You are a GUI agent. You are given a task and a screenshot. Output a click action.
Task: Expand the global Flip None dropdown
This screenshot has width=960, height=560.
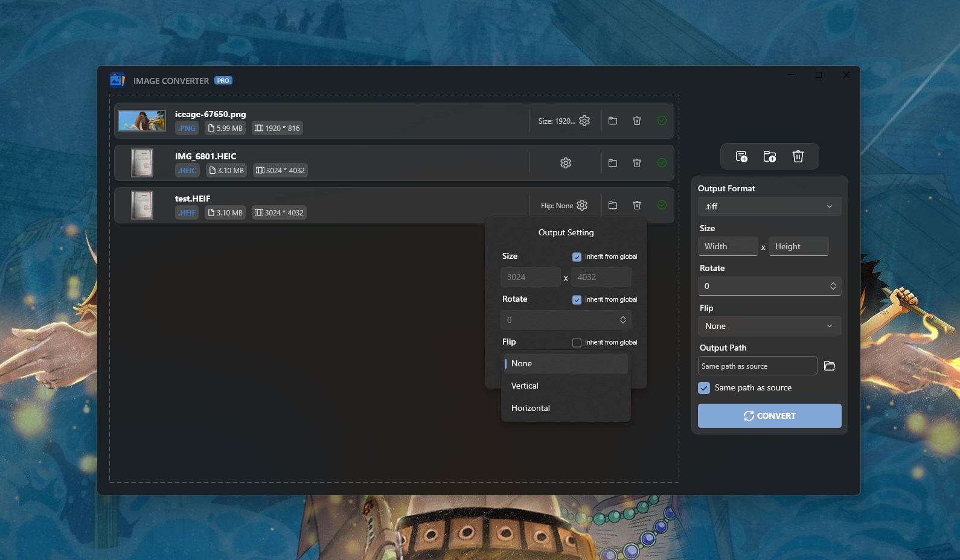769,326
